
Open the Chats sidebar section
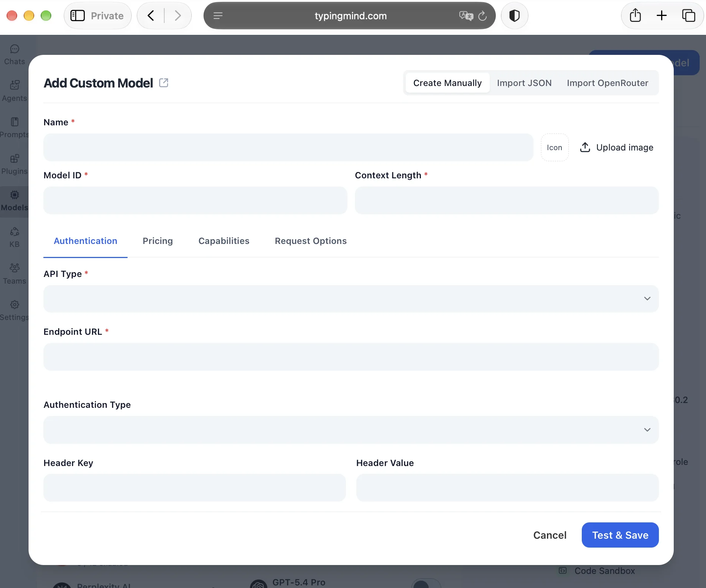click(x=14, y=55)
